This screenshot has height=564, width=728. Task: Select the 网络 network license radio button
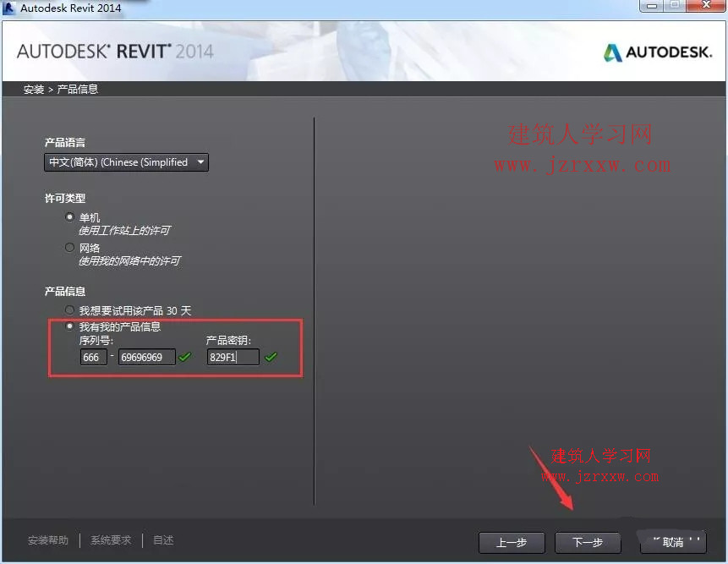pyautogui.click(x=69, y=248)
